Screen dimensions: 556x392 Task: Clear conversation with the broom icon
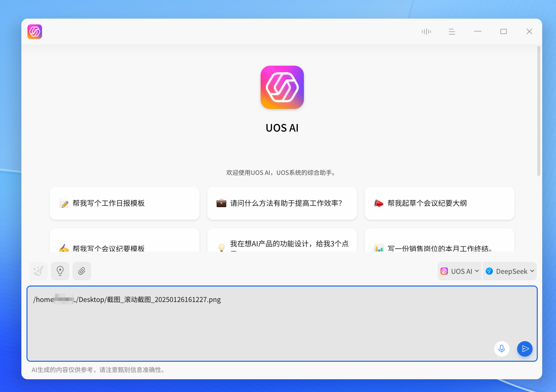(x=38, y=271)
